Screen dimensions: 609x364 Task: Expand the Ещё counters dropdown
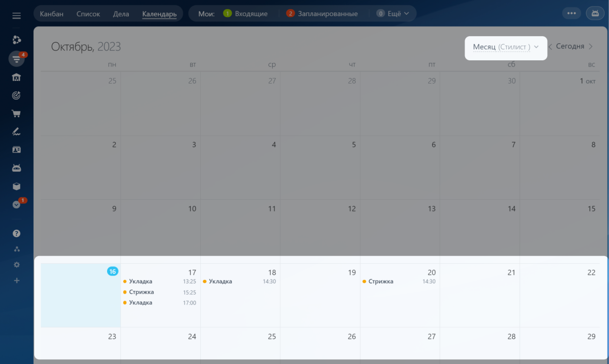[393, 14]
